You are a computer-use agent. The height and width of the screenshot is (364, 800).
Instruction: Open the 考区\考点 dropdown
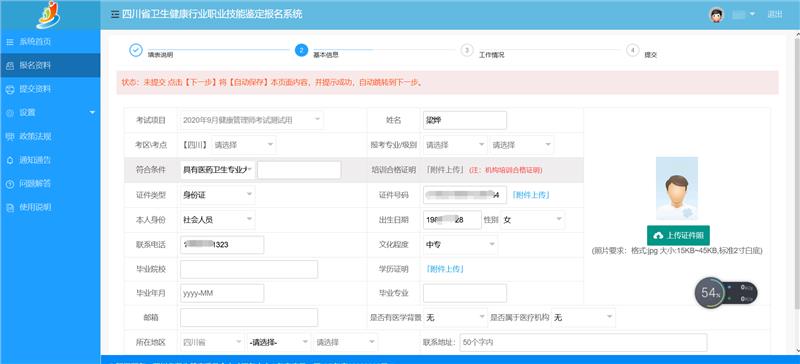(243, 145)
